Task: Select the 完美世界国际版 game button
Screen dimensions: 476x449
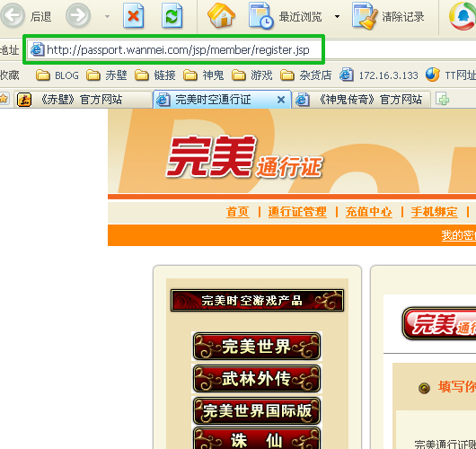Action: click(x=257, y=410)
